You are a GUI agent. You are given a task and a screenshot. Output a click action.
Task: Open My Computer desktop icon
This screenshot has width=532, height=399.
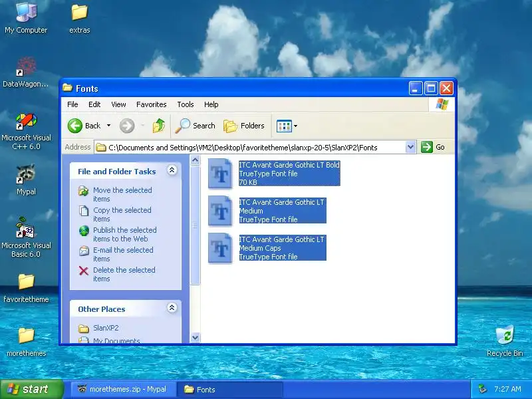[x=26, y=17]
